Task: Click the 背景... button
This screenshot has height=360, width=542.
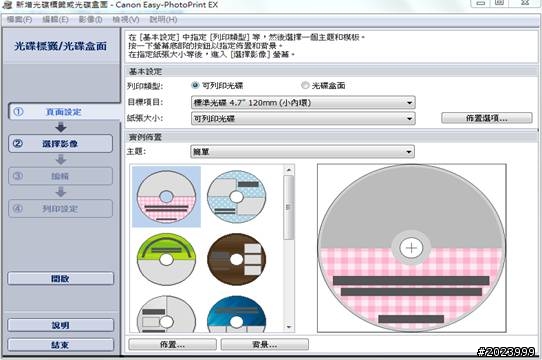Action: pyautogui.click(x=264, y=344)
